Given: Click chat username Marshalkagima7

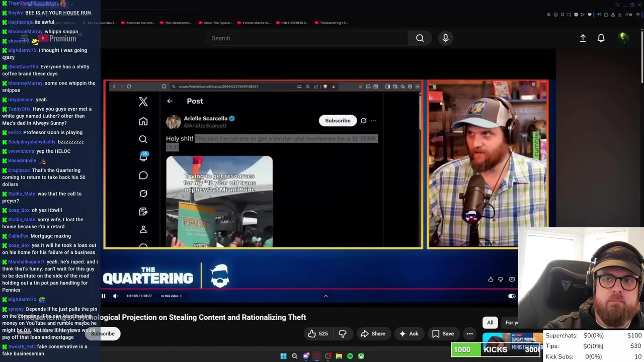Looking at the screenshot, I should coord(26,262).
